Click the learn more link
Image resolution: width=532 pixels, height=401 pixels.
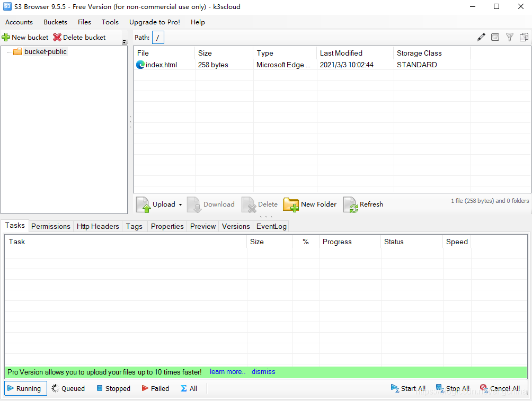(227, 372)
